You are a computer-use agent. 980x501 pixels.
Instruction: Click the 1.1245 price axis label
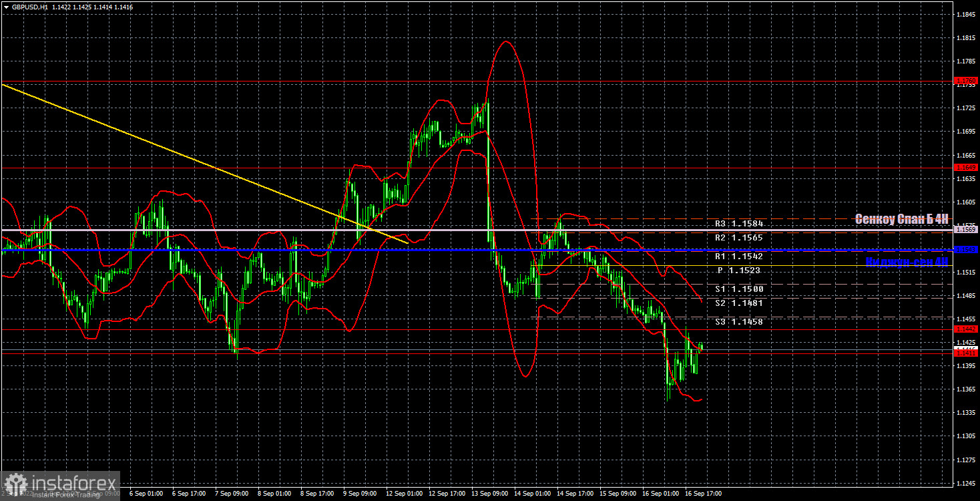(966, 482)
